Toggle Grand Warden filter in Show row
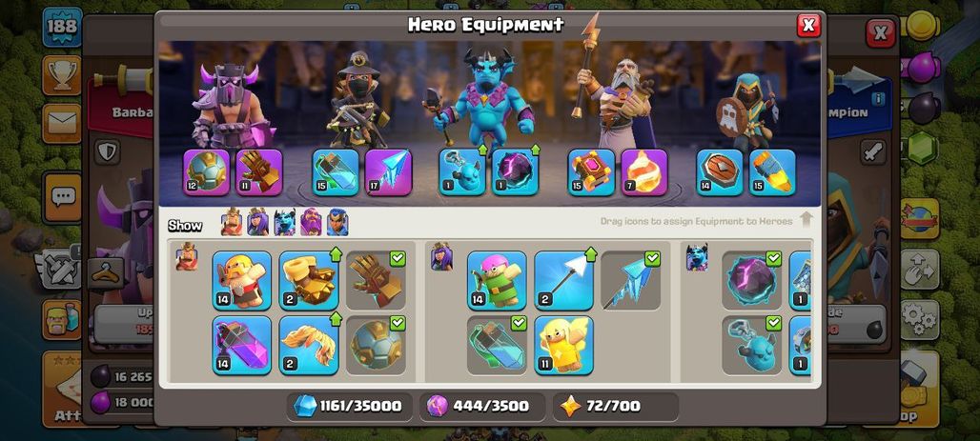The width and height of the screenshot is (980, 441). 311,222
